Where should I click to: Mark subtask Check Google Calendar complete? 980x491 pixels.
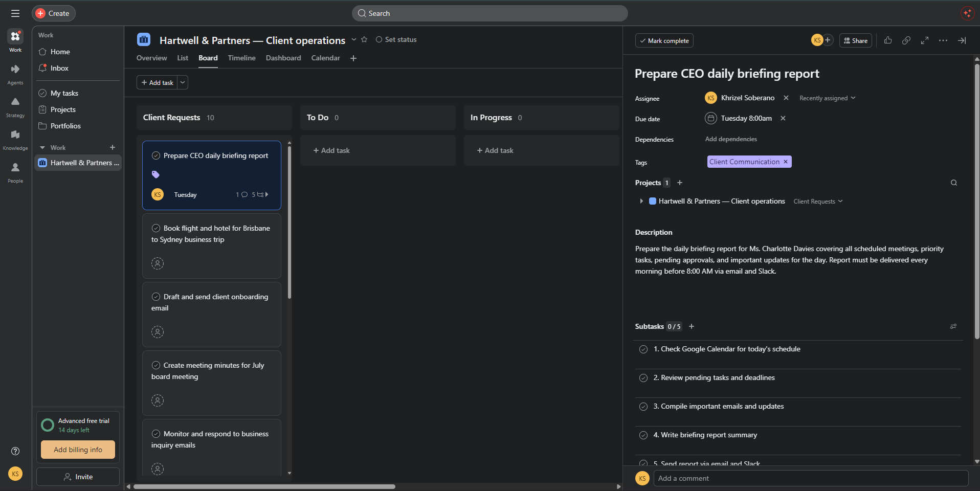point(643,349)
